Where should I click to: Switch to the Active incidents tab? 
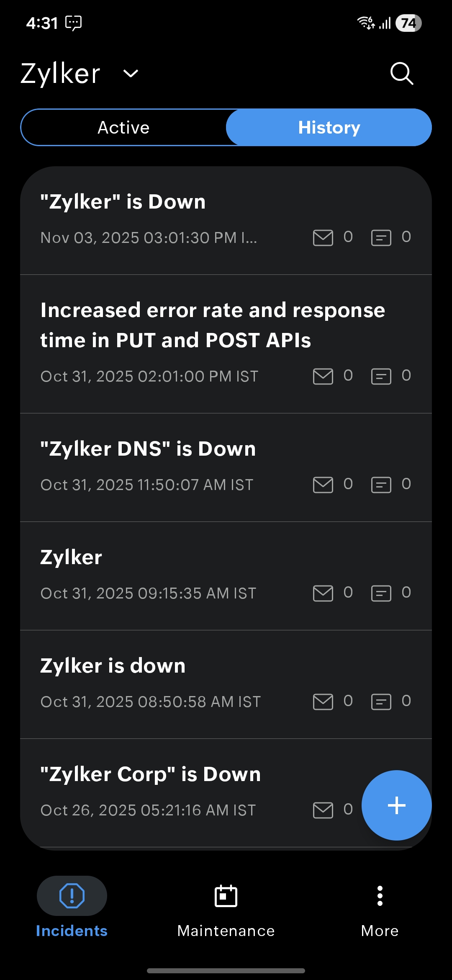(123, 127)
